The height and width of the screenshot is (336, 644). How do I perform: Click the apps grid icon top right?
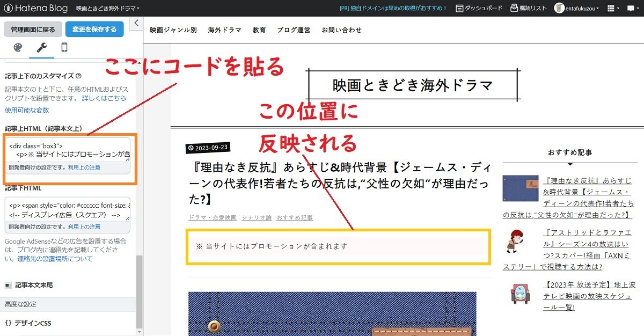[x=611, y=8]
